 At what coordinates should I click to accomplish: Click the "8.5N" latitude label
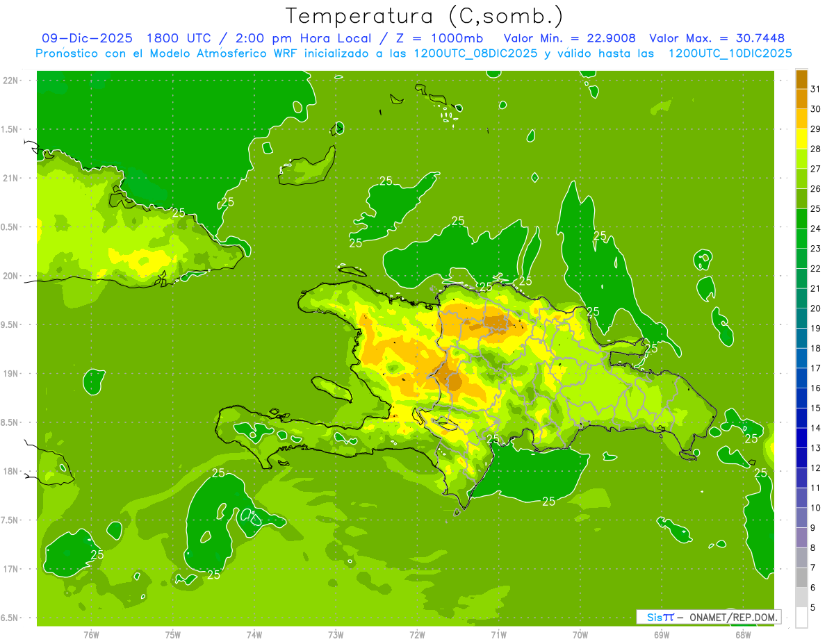pyautogui.click(x=10, y=422)
